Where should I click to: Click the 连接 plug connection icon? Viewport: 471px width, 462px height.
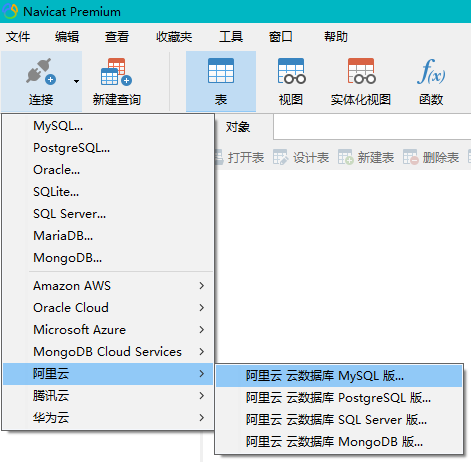41,71
